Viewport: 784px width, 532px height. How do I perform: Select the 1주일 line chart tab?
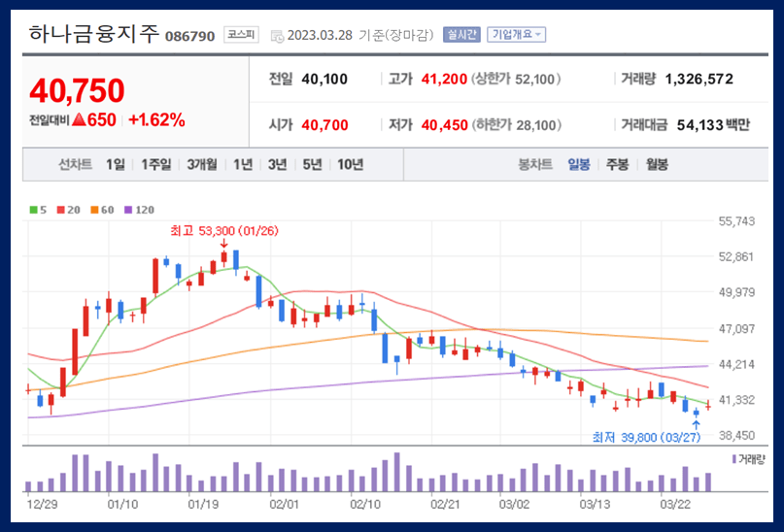tap(156, 164)
